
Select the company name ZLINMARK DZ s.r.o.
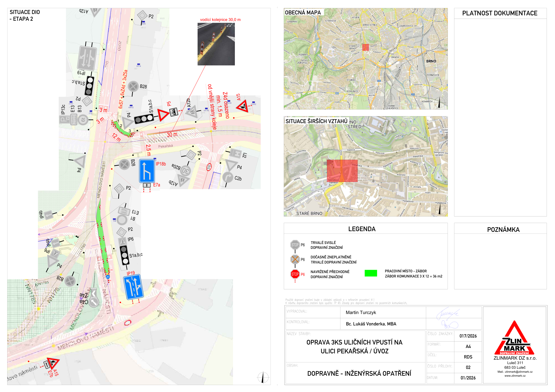pos(515,358)
